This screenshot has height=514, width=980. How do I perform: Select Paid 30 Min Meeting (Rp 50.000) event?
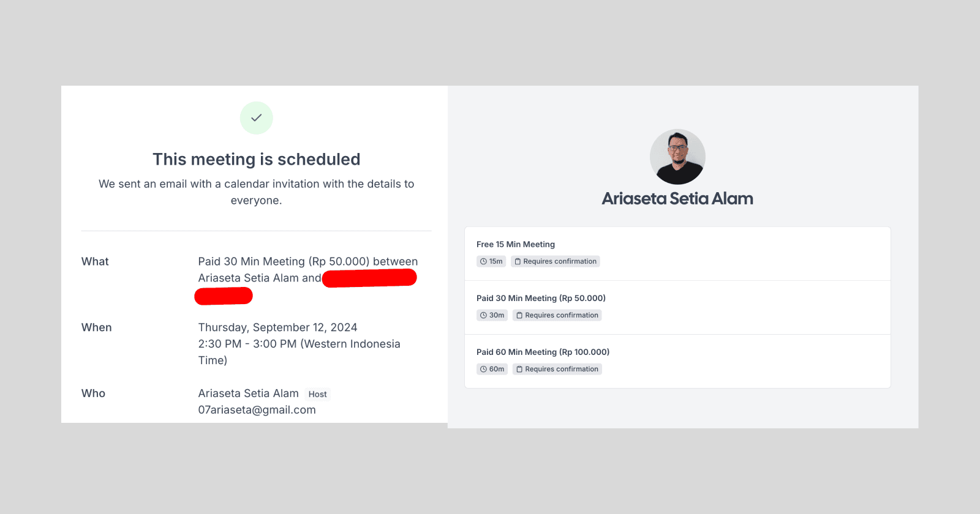point(541,298)
